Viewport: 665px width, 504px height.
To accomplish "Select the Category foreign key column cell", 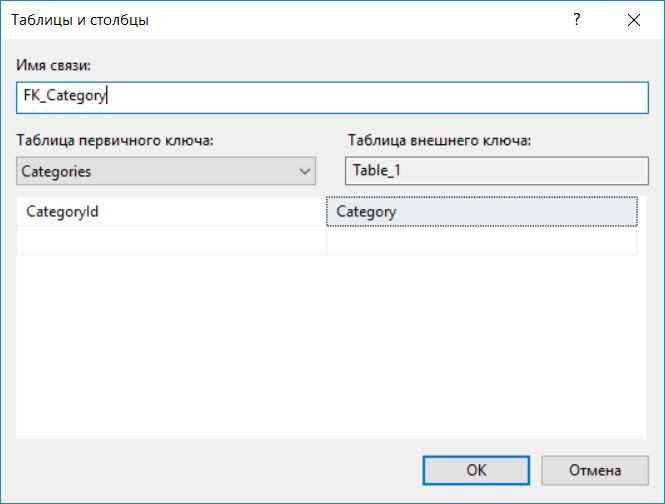I will pos(482,211).
